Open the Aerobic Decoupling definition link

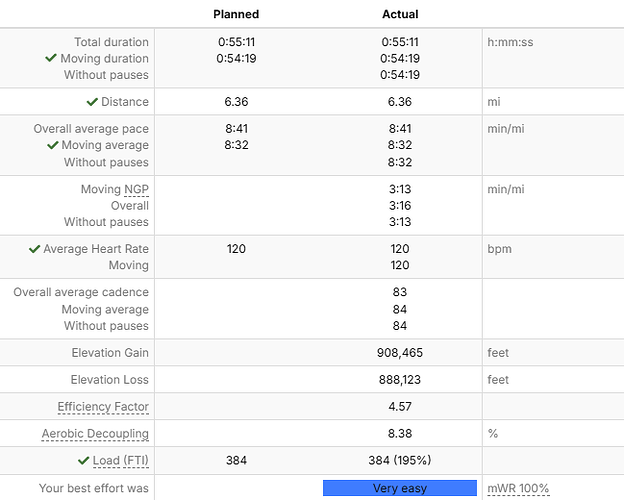95,434
